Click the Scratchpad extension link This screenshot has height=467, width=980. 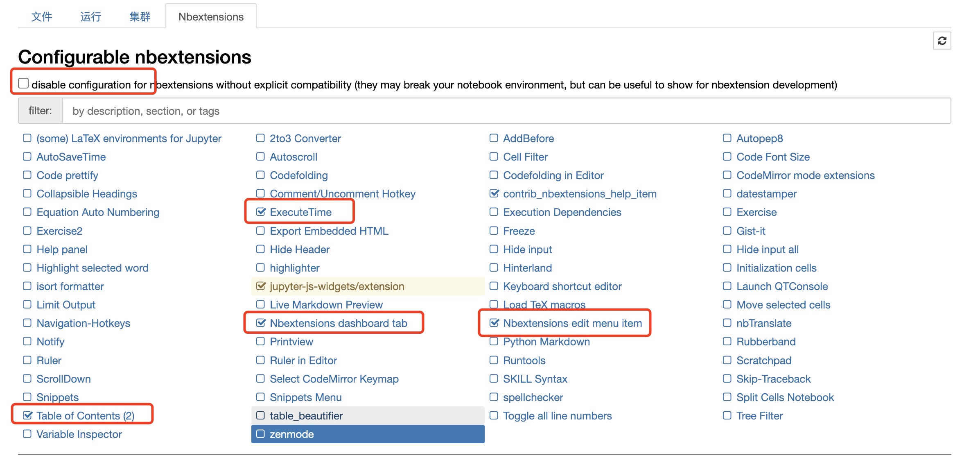click(x=763, y=360)
